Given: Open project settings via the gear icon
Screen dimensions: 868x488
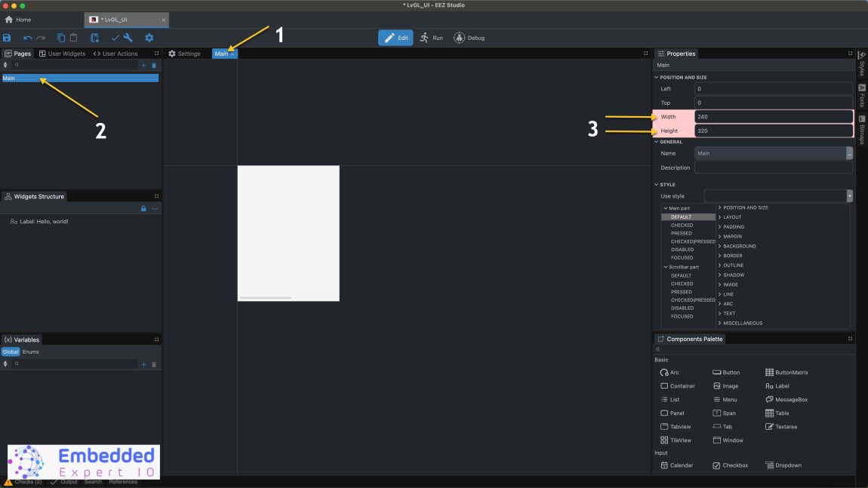Looking at the screenshot, I should [x=149, y=37].
